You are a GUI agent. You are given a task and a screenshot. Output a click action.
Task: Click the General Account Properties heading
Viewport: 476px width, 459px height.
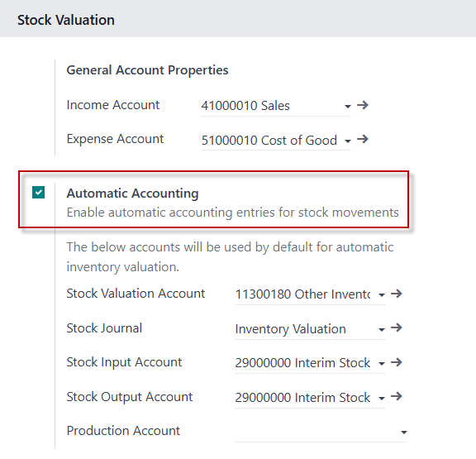pyautogui.click(x=147, y=70)
